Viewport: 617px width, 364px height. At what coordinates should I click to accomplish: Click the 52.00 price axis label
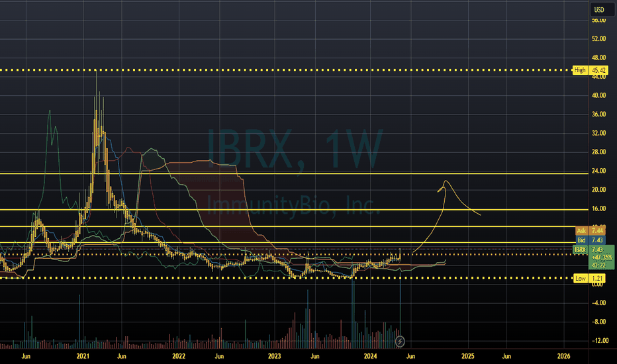pos(598,38)
